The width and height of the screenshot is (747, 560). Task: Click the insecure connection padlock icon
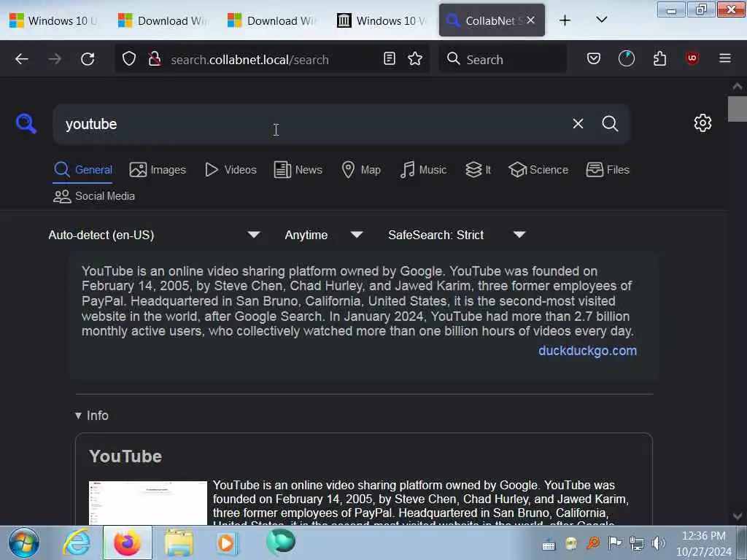tap(155, 59)
